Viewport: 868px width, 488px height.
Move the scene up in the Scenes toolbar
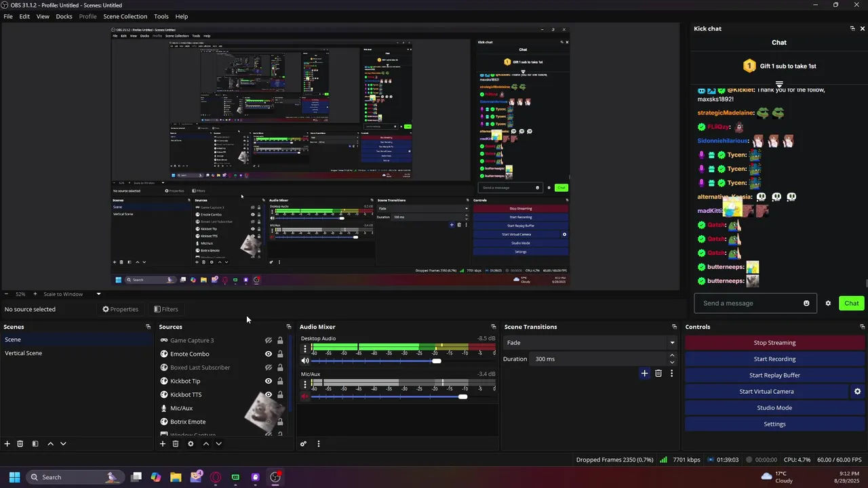pos(50,444)
